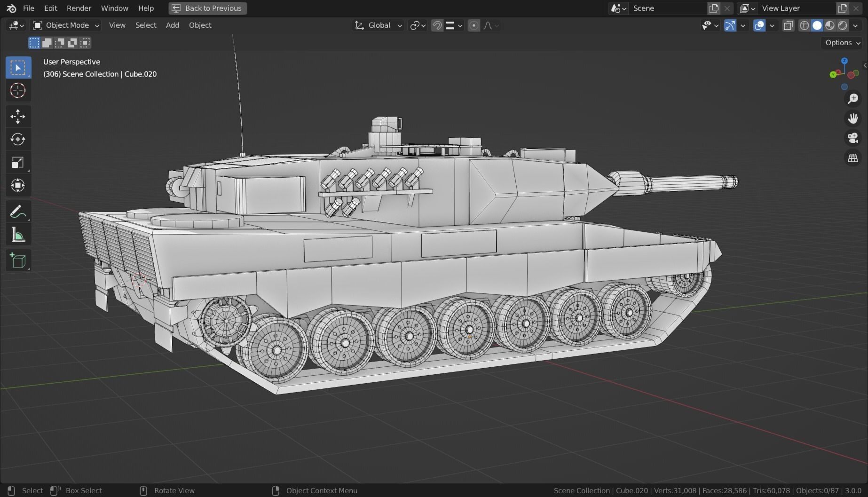868x497 pixels.
Task: Open object type visibility dropdown
Action: click(x=710, y=25)
